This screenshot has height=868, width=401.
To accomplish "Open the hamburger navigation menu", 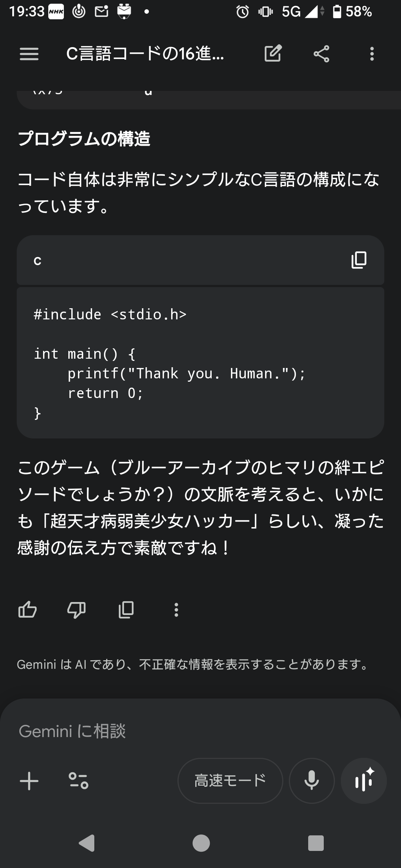I will point(29,54).
